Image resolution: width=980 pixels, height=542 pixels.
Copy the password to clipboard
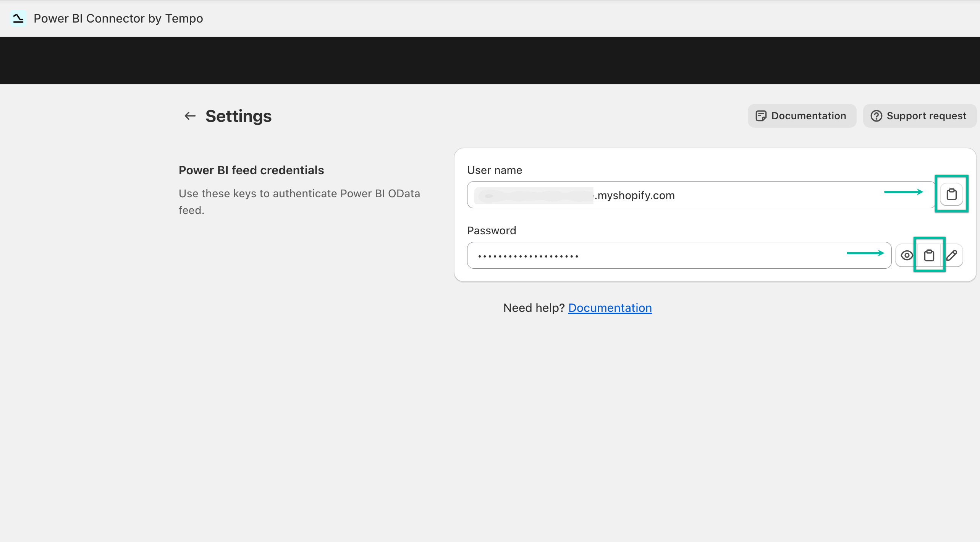coord(929,255)
